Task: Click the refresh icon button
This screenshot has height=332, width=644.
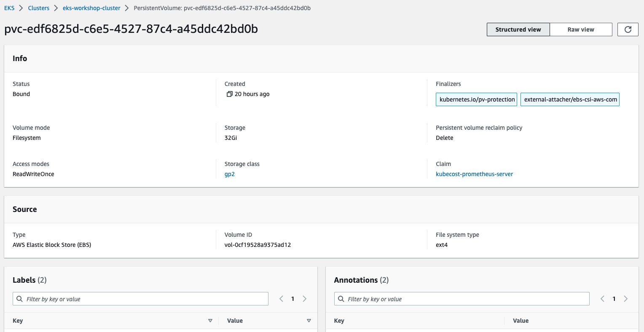Action: click(628, 29)
